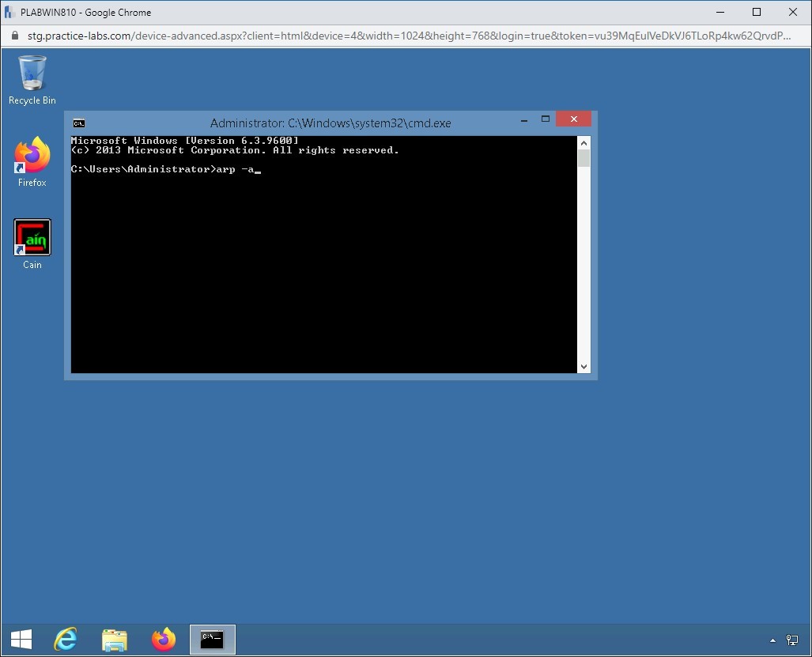812x657 pixels.
Task: Open the Start menu
Action: (x=20, y=638)
